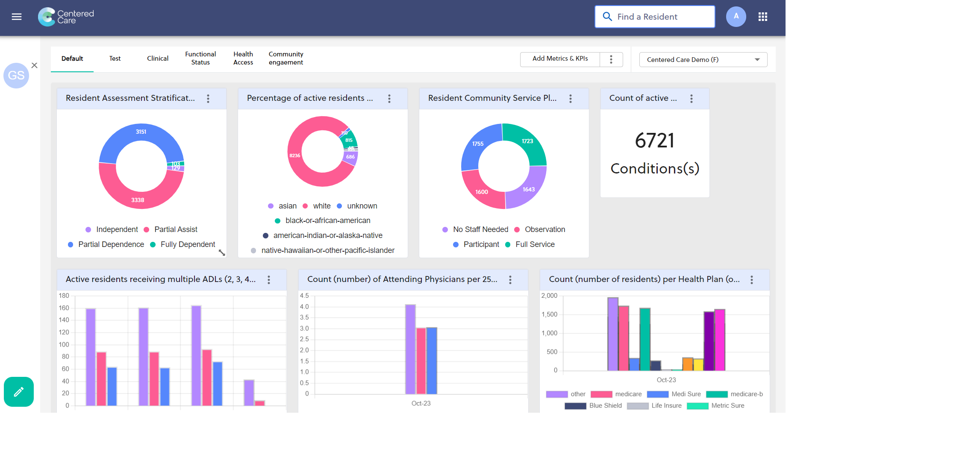Open the edit pencil floating button
Image resolution: width=980 pixels, height=467 pixels.
(x=18, y=392)
